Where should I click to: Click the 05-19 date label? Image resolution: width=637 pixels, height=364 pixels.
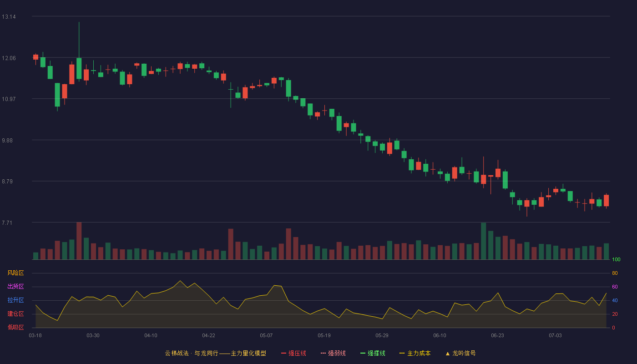(x=324, y=335)
